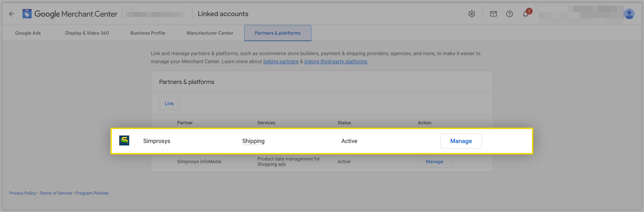Follow the linking third-party platforms link
Viewport: 644px width, 212px height.
click(x=336, y=61)
